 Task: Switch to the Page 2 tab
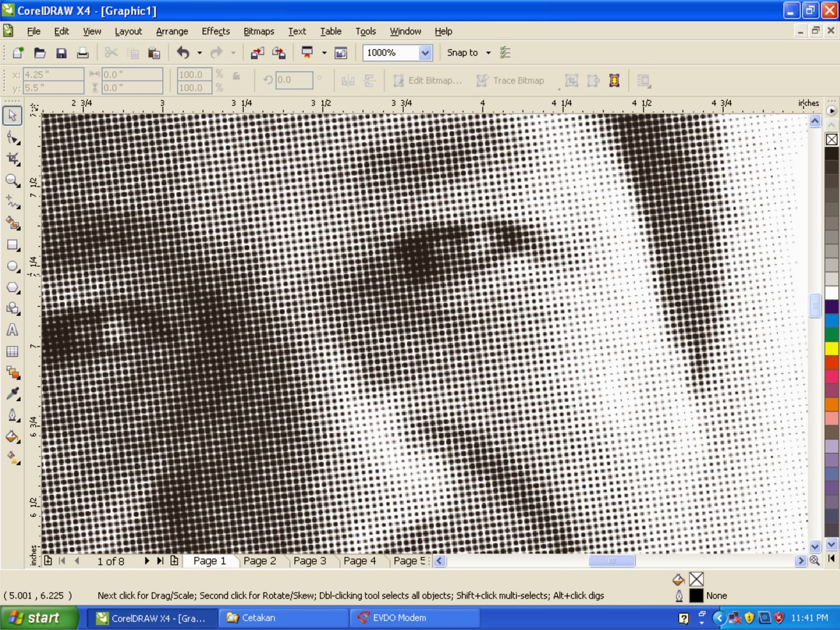[x=259, y=561]
